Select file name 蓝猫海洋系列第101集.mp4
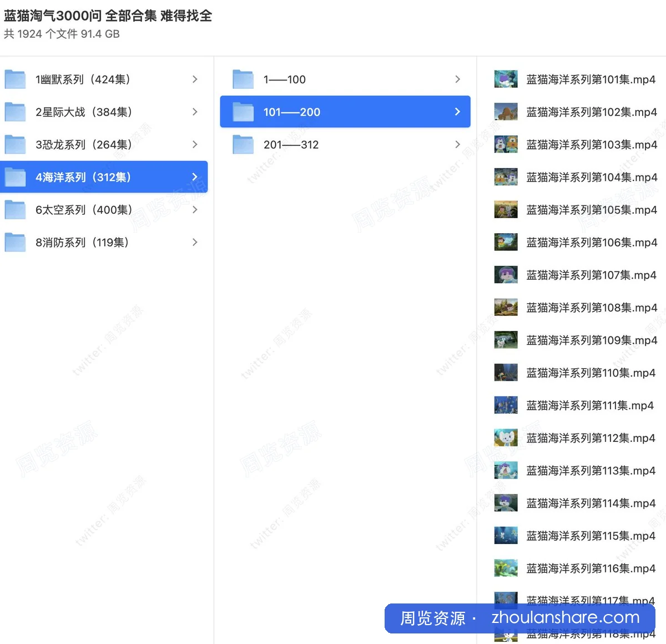 (591, 79)
